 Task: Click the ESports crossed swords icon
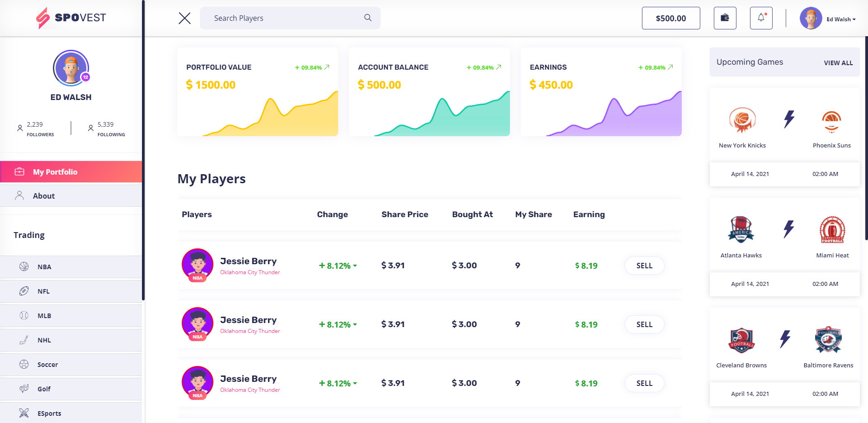click(24, 413)
